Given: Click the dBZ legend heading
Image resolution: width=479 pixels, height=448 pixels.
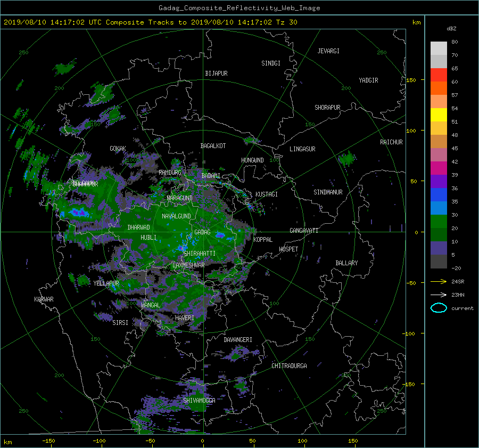Looking at the screenshot, I should [451, 29].
